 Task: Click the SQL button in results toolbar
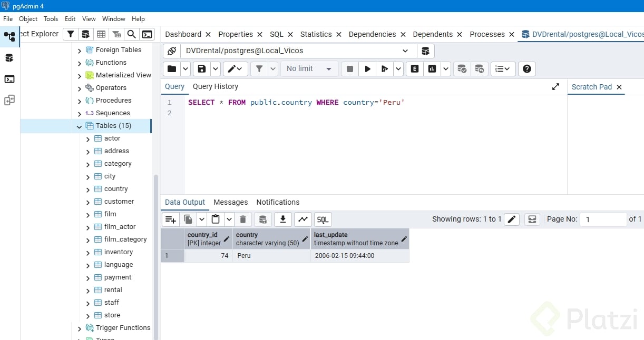click(x=323, y=219)
